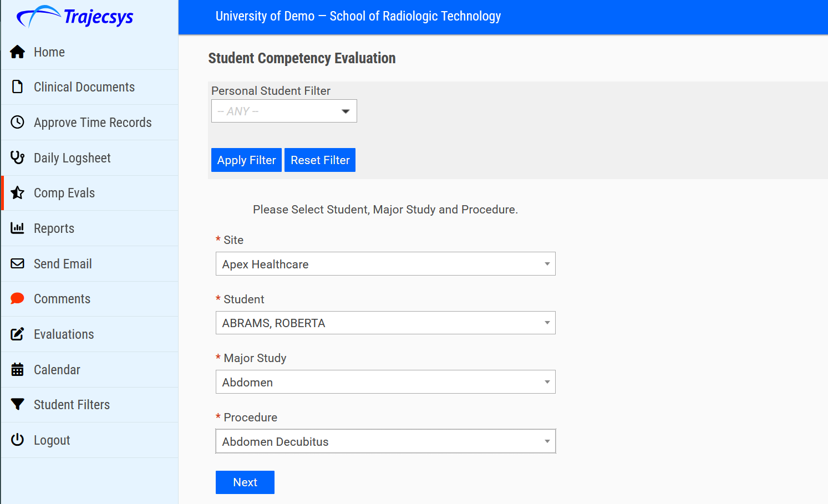Click the pencil icon next to Evaluations
Screen dimensions: 828x504
(17, 334)
